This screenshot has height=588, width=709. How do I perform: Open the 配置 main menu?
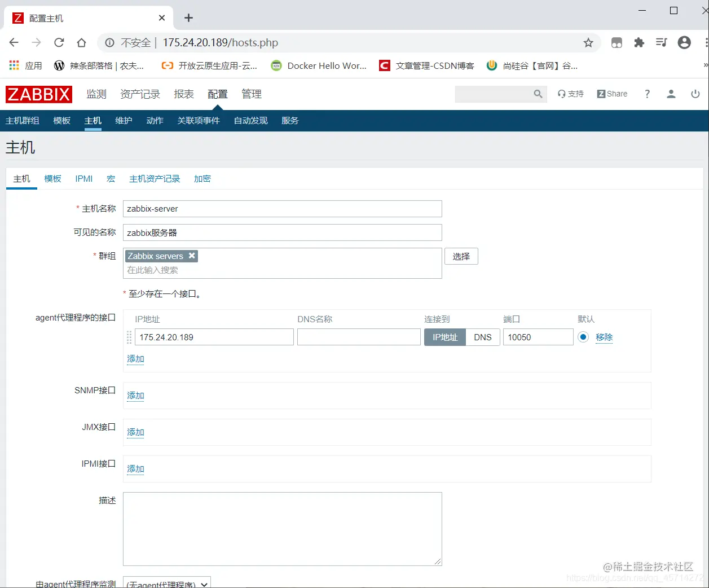click(218, 94)
